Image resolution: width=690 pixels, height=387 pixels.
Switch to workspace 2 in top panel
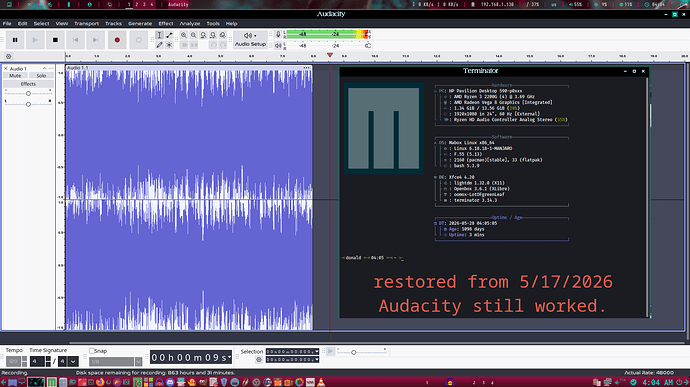pyautogui.click(x=136, y=4)
